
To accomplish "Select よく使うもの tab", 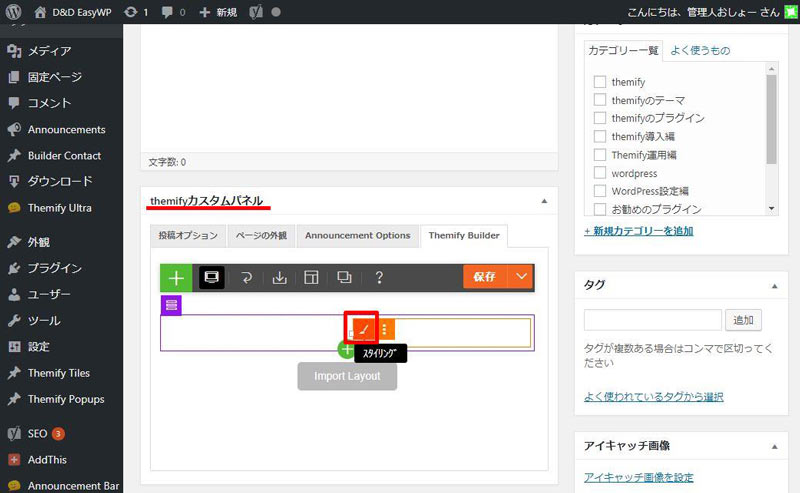I will [700, 51].
